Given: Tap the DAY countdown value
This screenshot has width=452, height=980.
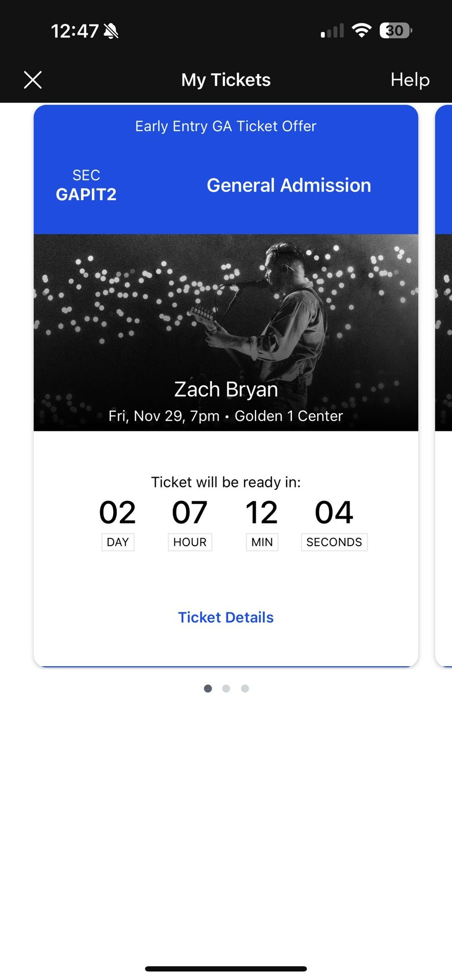Looking at the screenshot, I should [117, 512].
